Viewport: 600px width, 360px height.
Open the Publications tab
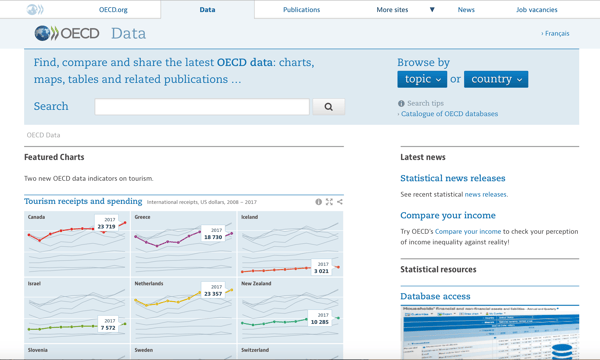click(301, 10)
